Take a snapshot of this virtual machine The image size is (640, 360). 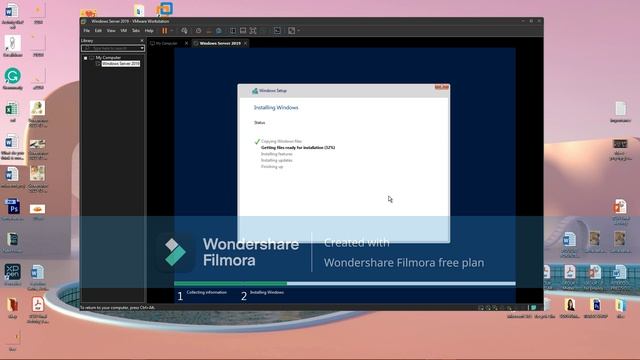click(x=198, y=31)
